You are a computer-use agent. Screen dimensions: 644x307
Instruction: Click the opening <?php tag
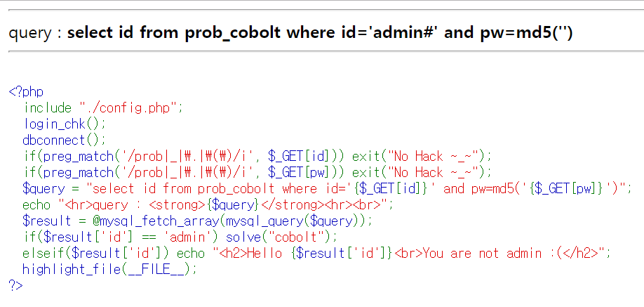[26, 91]
